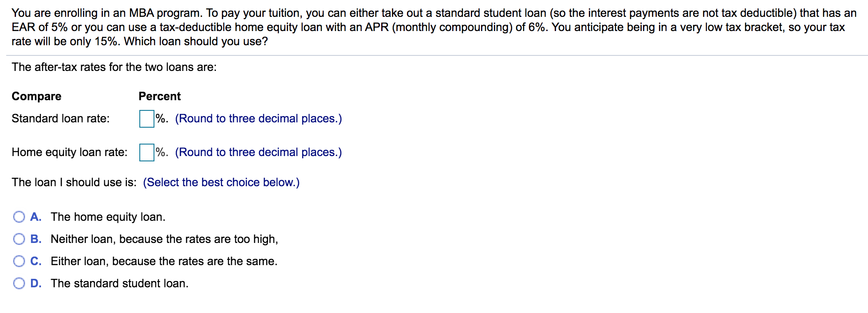
Task: Click the home equity loan answer text
Action: (108, 217)
